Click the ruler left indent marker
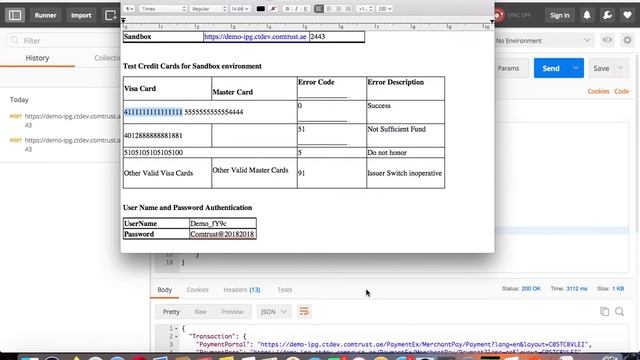 (x=123, y=21)
